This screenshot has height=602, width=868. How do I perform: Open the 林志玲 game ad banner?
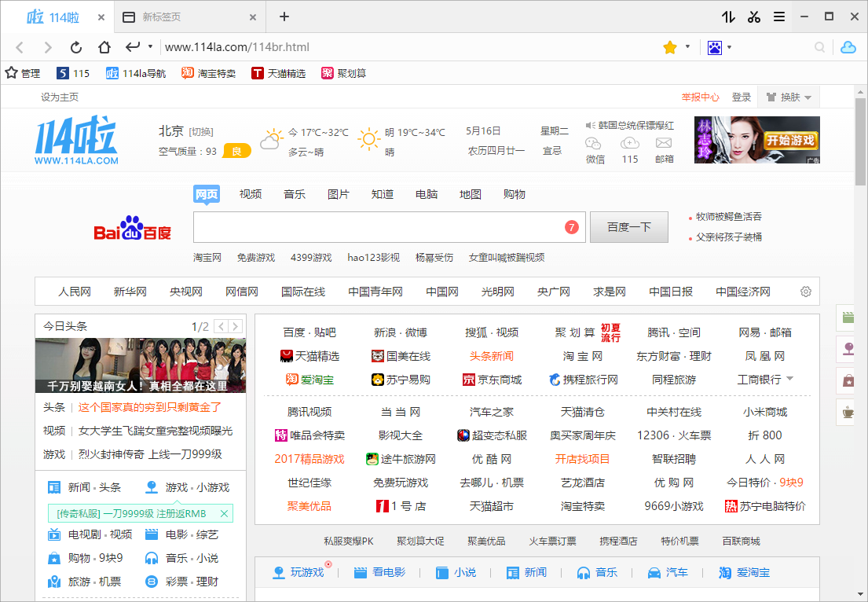[x=756, y=140]
